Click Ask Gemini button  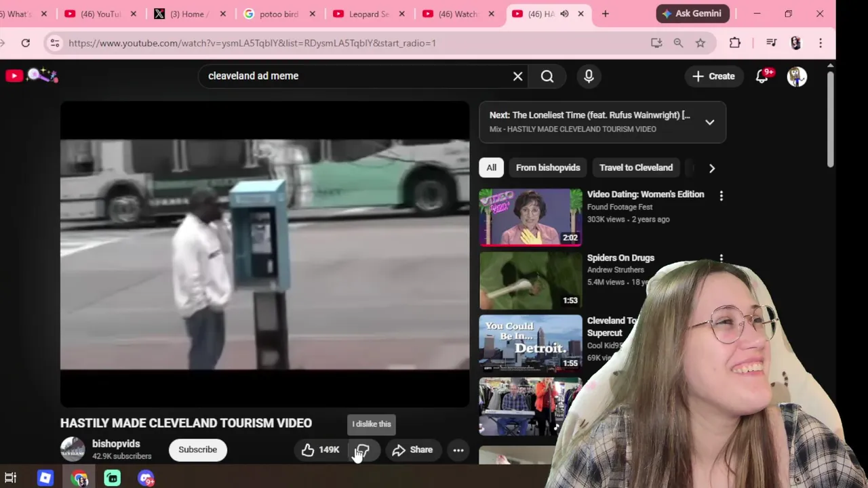[693, 14]
